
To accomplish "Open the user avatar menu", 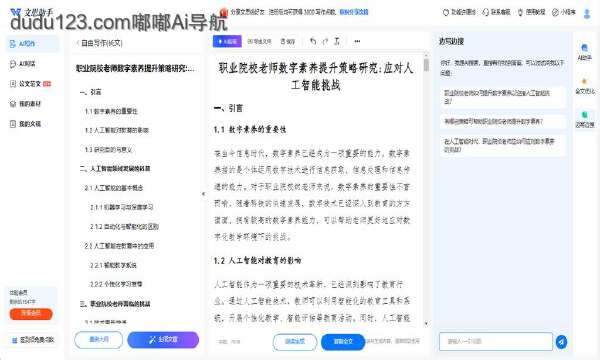I will click(x=587, y=13).
